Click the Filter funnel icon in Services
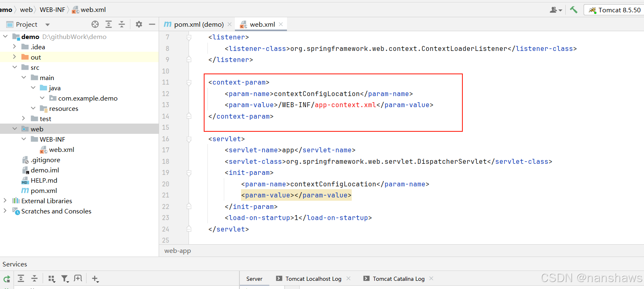Screen dimensions: 644x289 tap(65, 279)
